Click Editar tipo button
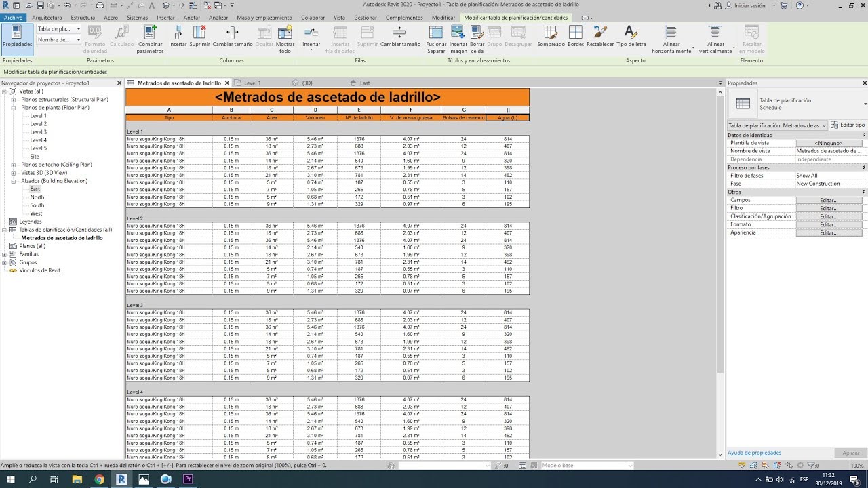This screenshot has height=488, width=868. tap(848, 125)
